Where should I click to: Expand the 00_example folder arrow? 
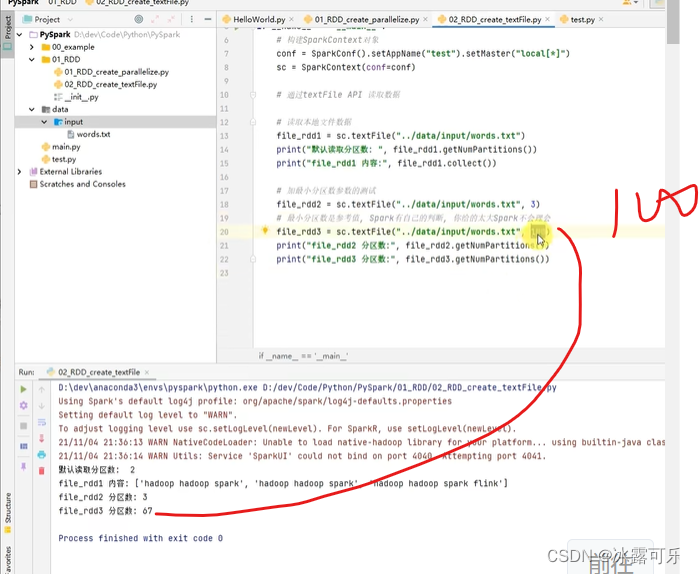tap(32, 47)
